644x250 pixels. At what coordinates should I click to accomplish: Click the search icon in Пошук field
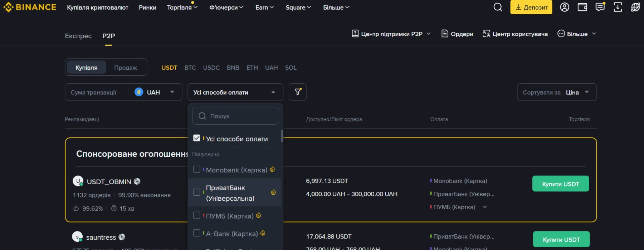[x=202, y=116]
